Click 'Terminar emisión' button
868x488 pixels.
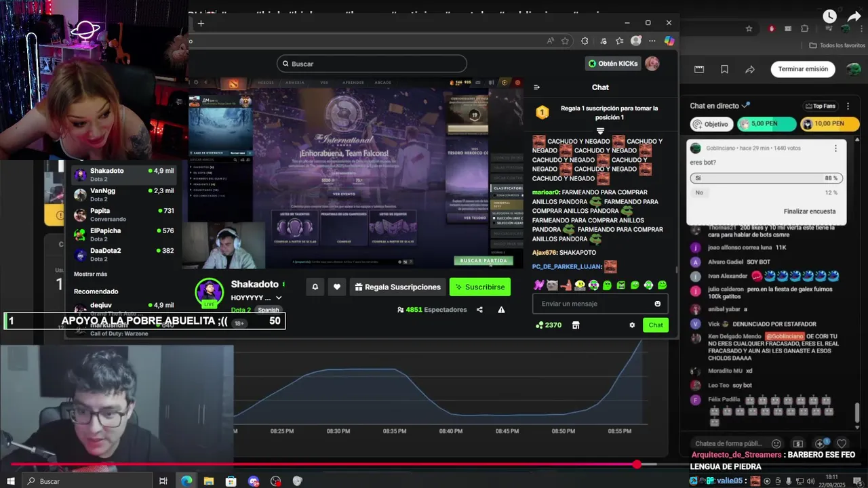[803, 69]
